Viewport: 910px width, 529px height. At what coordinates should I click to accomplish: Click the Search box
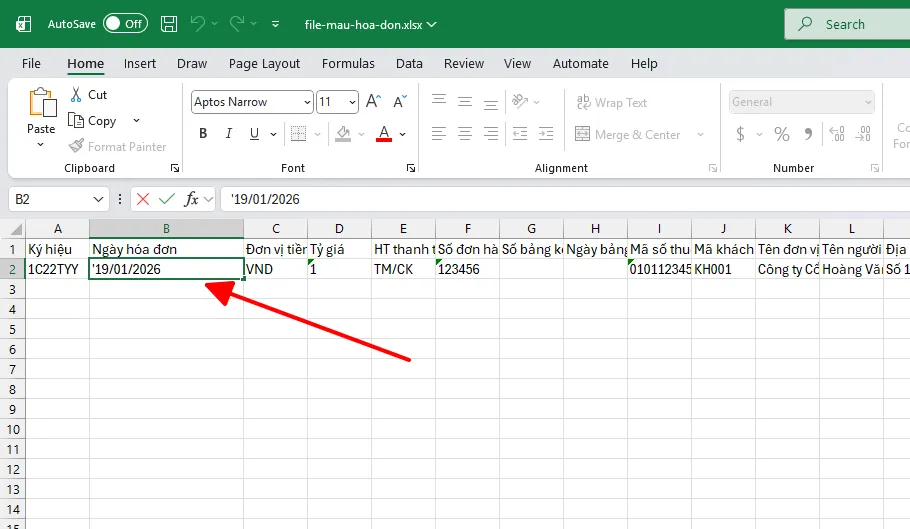pyautogui.click(x=848, y=24)
